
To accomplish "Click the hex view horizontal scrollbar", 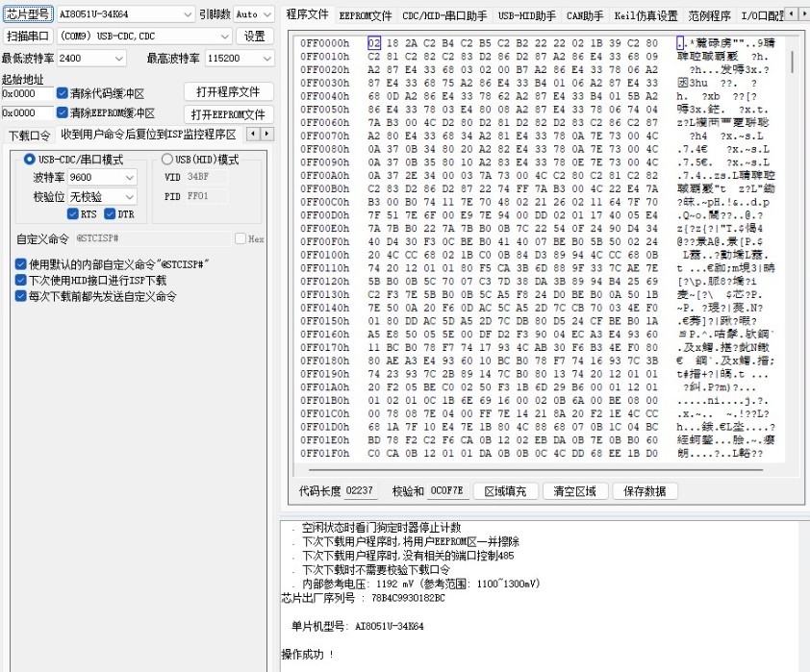I will pos(536,470).
